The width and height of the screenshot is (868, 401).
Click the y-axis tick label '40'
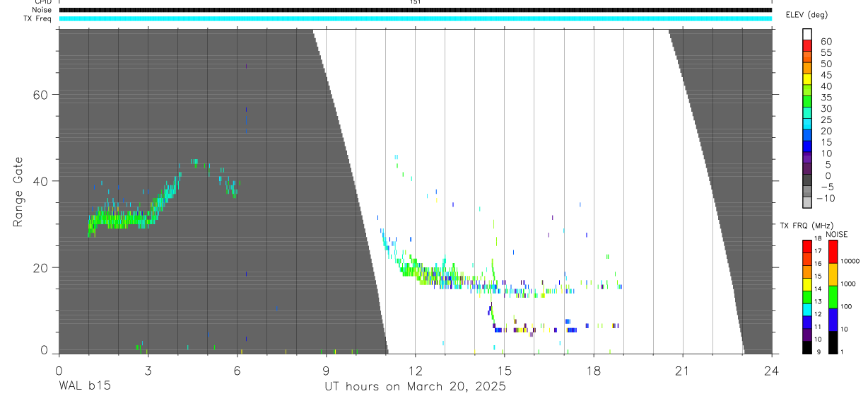42,181
